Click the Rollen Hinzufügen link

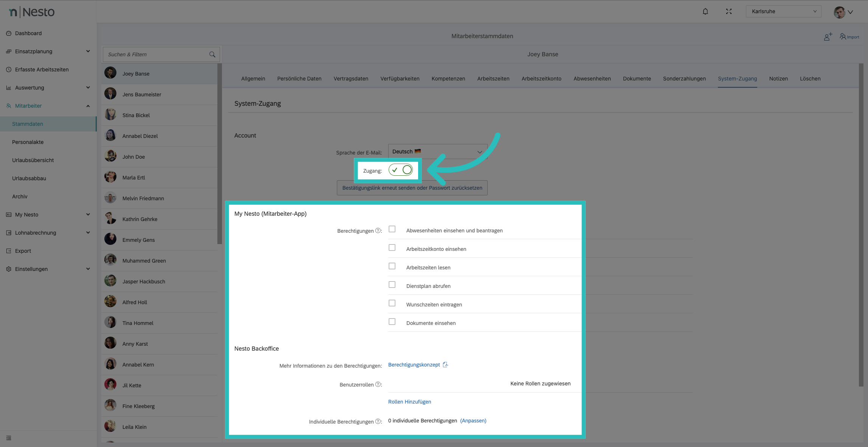(409, 402)
